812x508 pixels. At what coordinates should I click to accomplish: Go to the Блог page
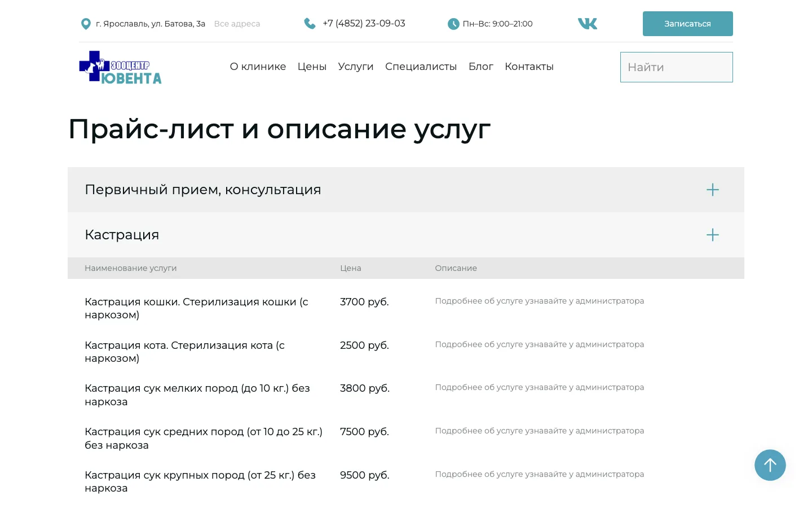[481, 67]
